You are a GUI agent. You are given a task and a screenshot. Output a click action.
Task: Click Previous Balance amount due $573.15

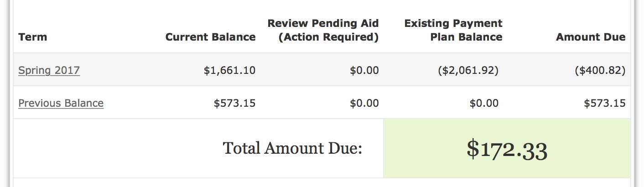pyautogui.click(x=604, y=103)
